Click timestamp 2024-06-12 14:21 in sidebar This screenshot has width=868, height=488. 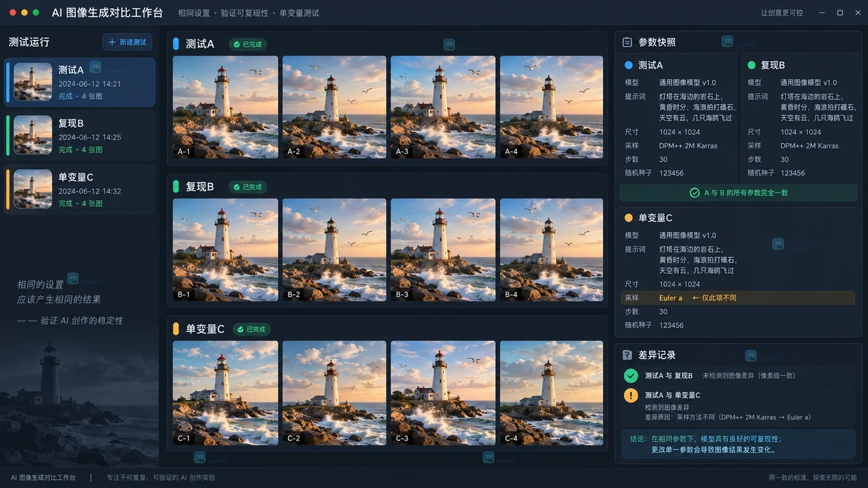90,84
